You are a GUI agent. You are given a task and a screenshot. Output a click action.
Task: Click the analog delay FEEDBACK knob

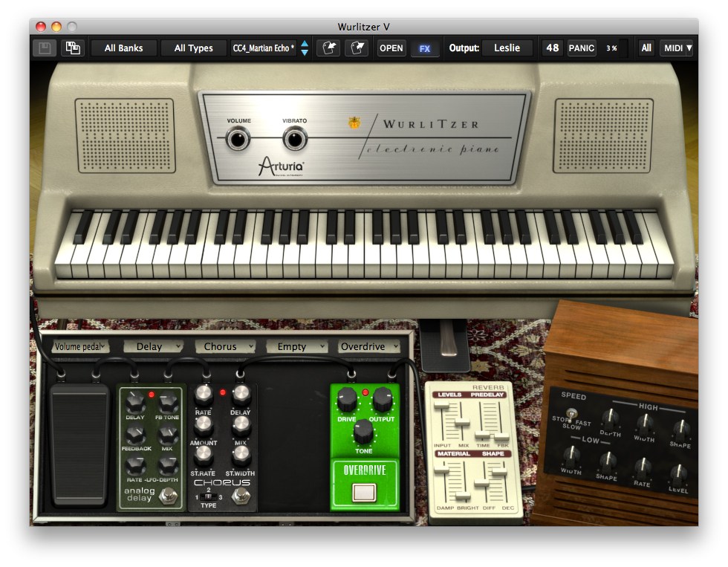tap(135, 435)
